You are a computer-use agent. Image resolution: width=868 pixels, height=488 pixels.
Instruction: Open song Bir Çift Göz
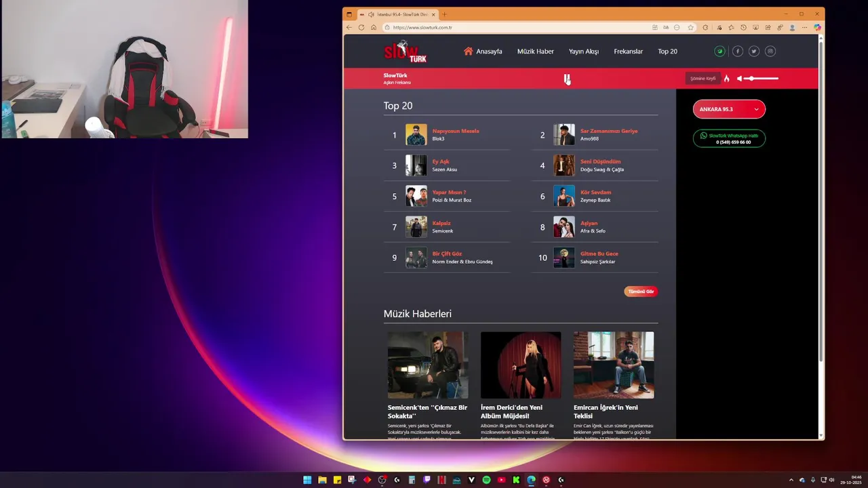pos(447,253)
